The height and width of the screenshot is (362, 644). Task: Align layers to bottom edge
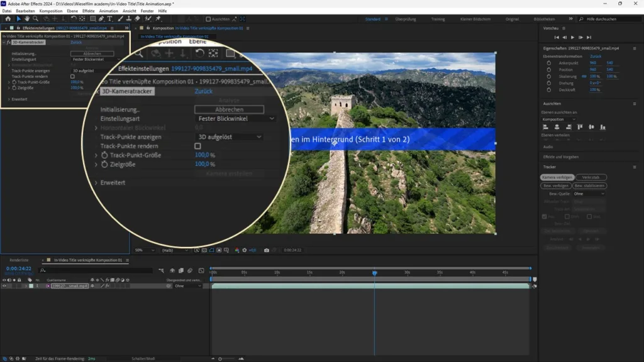tap(603, 127)
